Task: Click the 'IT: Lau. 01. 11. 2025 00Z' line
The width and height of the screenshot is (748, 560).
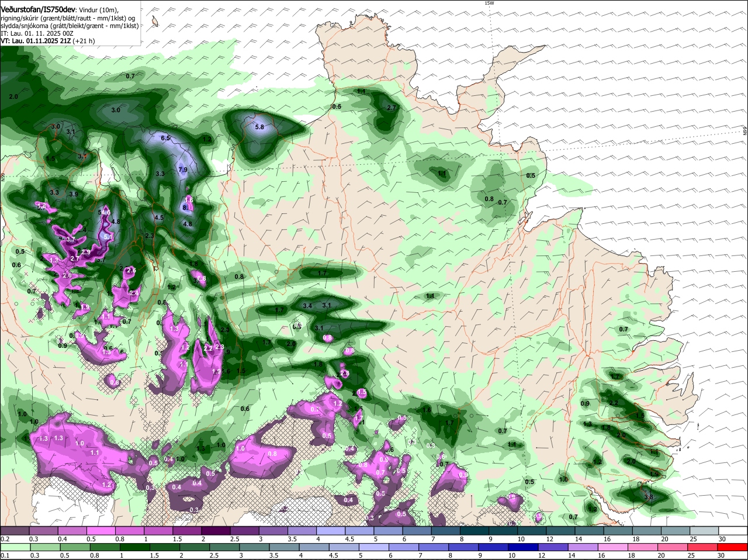Action: 36,33
